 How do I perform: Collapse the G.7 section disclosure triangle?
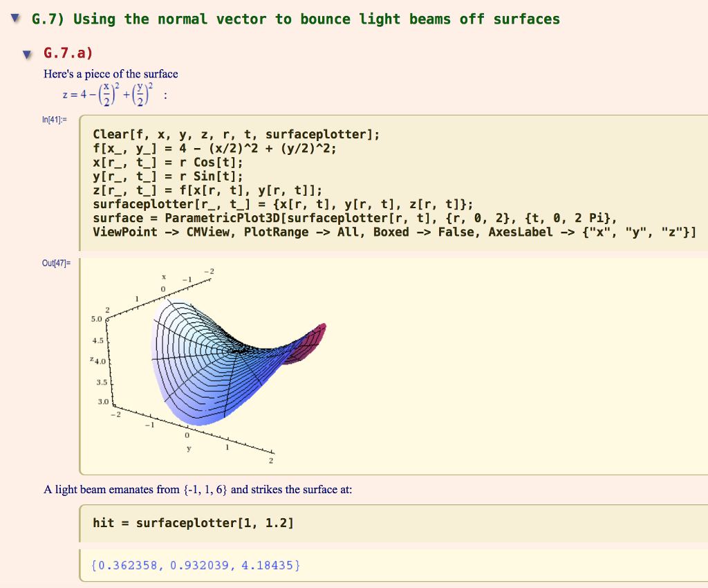click(14, 19)
